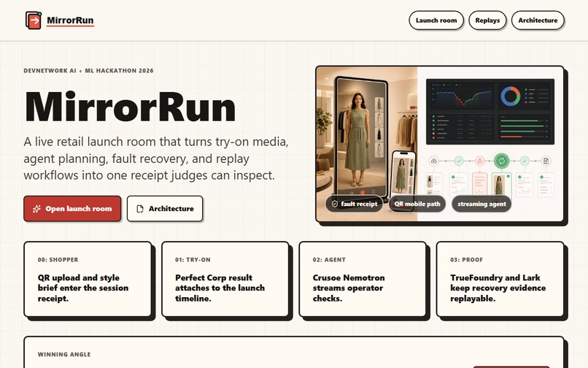The height and width of the screenshot is (368, 588).
Task: Click the green refresh icon in the workflow
Action: pos(501,161)
